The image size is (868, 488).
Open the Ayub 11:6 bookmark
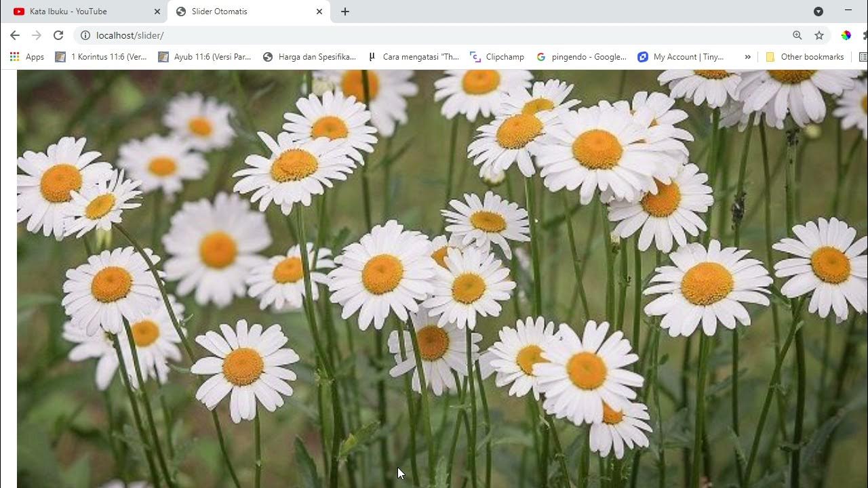(205, 57)
